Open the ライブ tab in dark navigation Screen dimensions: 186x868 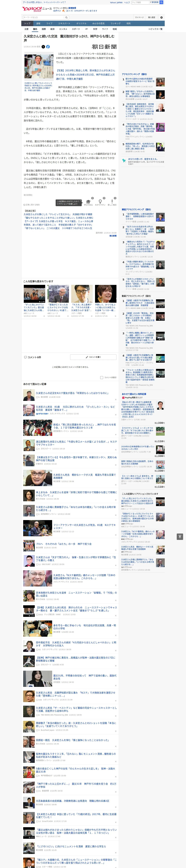coord(49,24)
